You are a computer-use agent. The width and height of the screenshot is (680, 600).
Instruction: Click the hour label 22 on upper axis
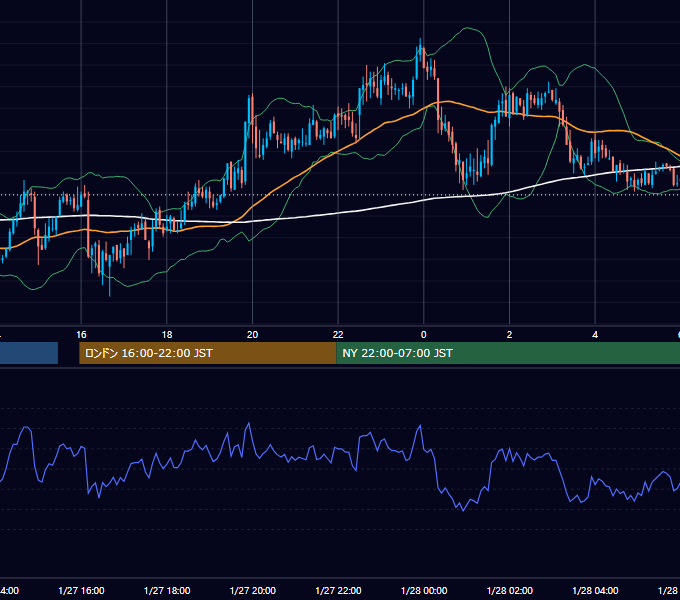point(338,335)
